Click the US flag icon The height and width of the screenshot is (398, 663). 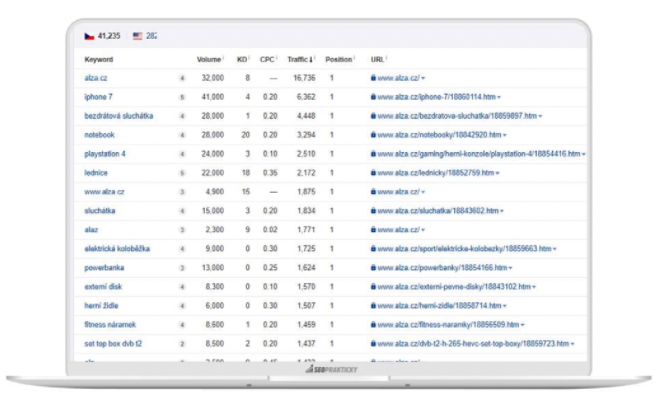pos(137,36)
